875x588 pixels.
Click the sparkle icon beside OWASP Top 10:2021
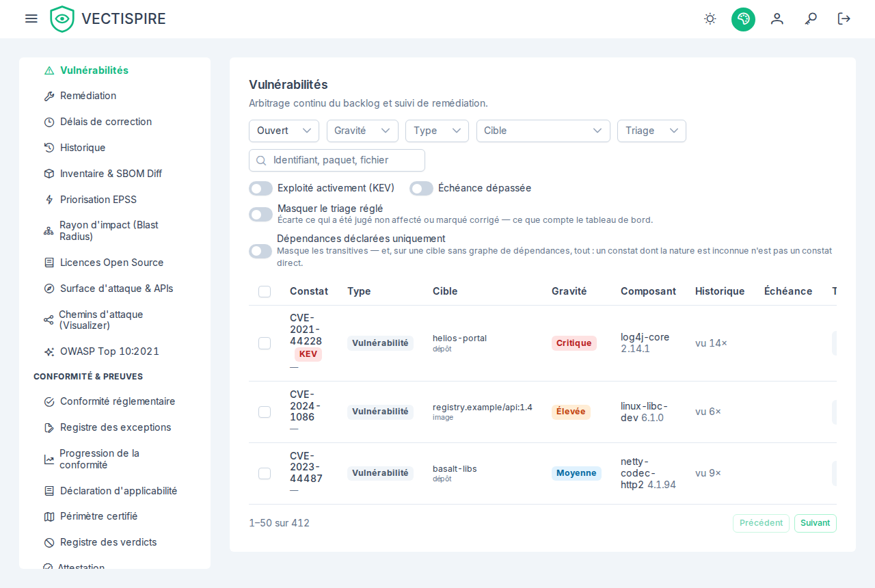49,351
